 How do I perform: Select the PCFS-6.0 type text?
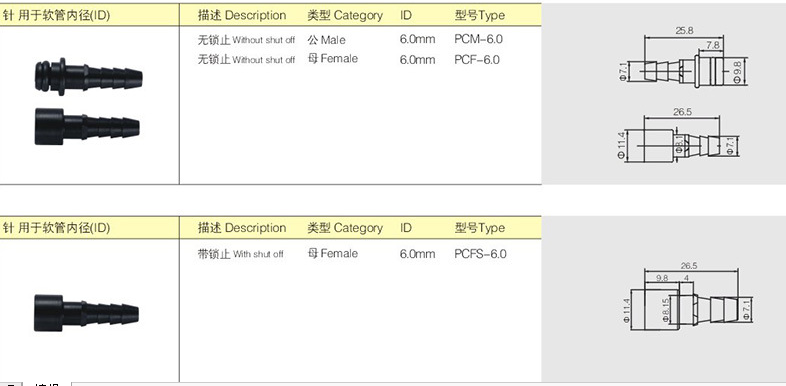pyautogui.click(x=480, y=254)
